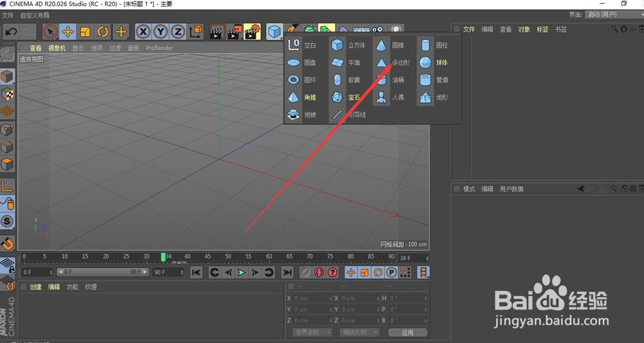Add a Pyramid (角锥) primitive
Viewport: 644px width, 343px height.
(302, 97)
